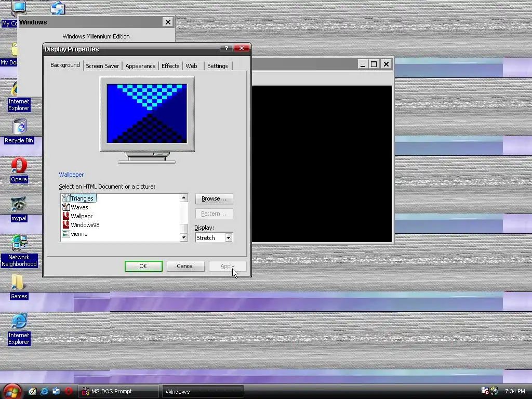The width and height of the screenshot is (532, 399).
Task: Click the vienna image file icon
Action: point(66,234)
